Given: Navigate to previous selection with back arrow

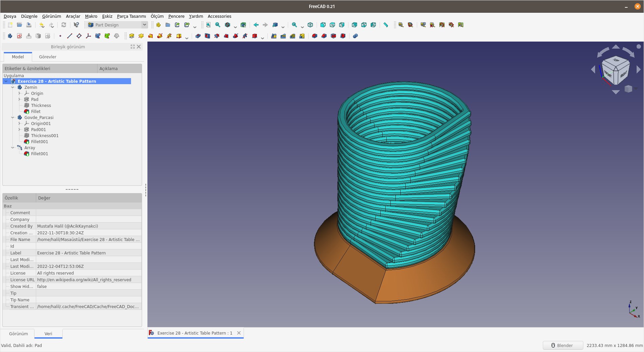Looking at the screenshot, I should click(256, 25).
